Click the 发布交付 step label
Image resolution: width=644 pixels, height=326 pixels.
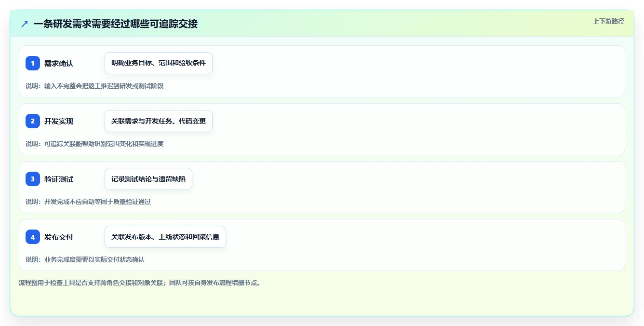click(59, 237)
